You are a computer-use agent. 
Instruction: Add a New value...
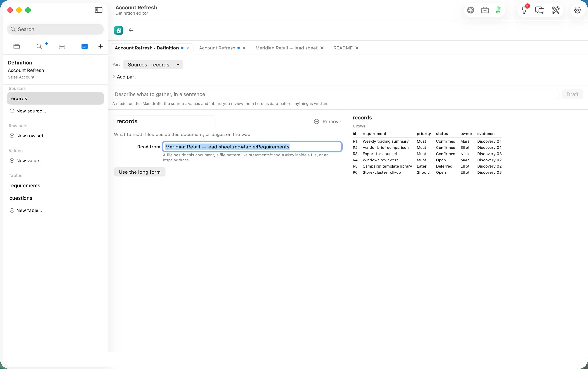26,161
